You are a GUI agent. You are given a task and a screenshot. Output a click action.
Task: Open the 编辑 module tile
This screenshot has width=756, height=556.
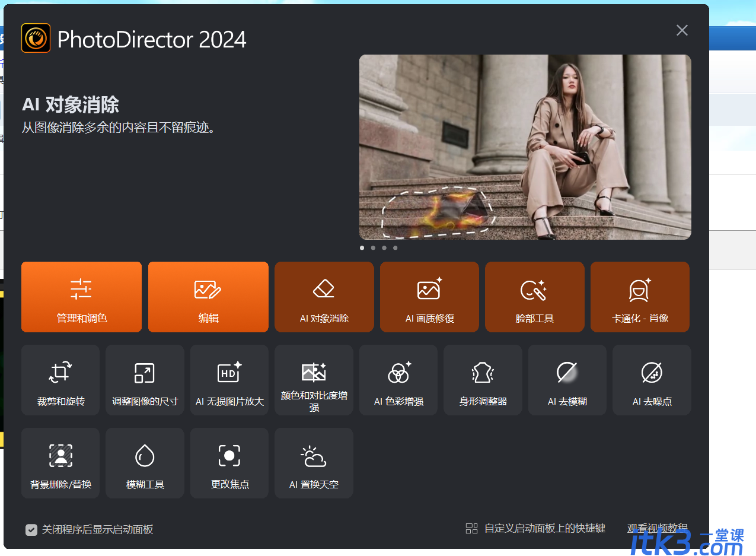pyautogui.click(x=208, y=297)
